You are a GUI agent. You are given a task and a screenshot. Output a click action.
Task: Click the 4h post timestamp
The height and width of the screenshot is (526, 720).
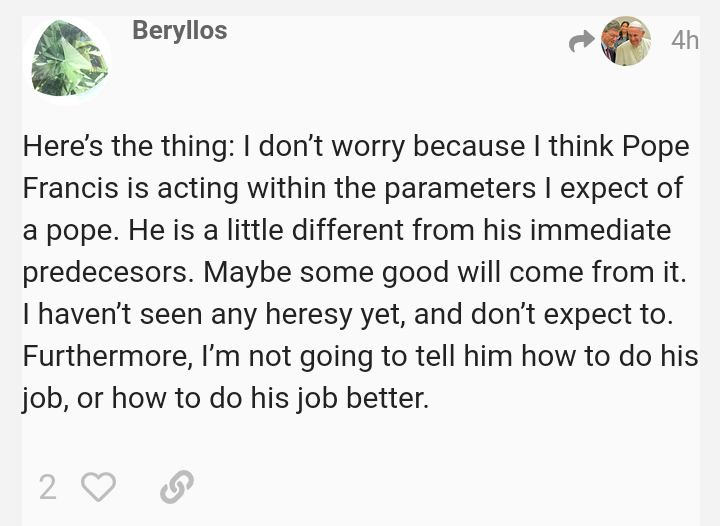coord(685,40)
